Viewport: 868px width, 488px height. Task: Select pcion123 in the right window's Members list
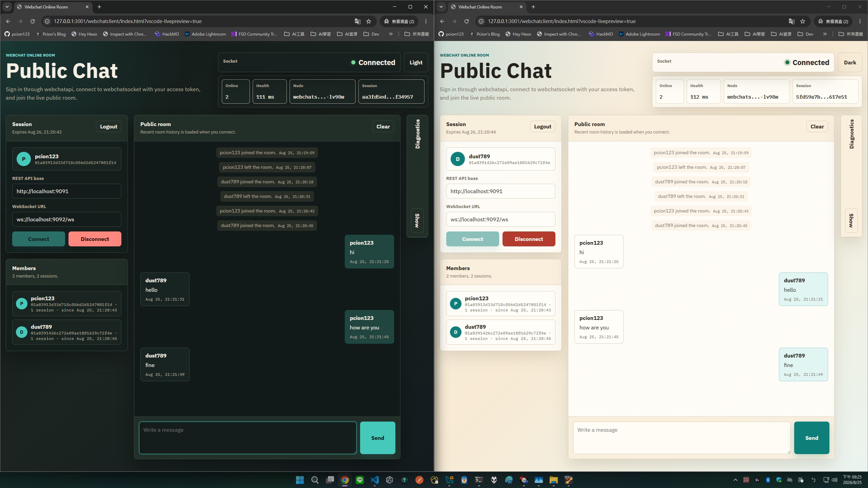tap(500, 304)
